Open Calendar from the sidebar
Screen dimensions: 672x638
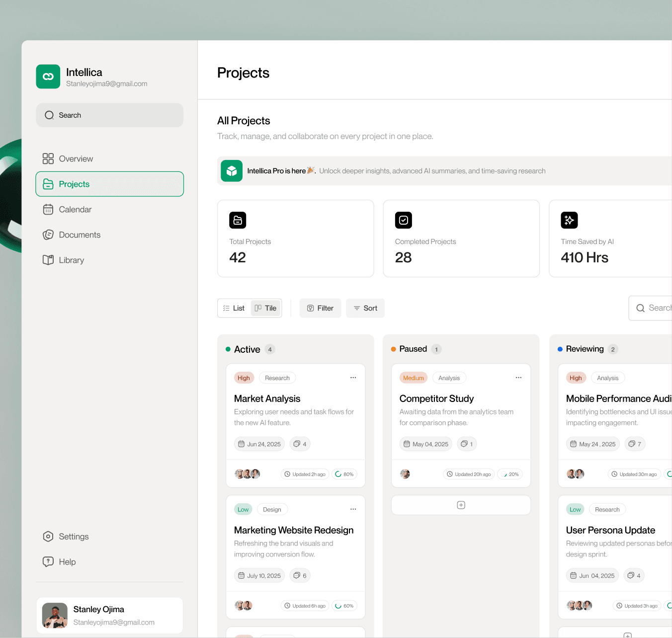(x=109, y=209)
